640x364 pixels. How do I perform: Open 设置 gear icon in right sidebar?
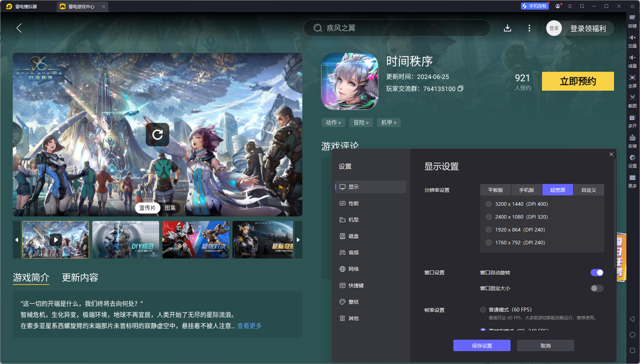point(632,161)
